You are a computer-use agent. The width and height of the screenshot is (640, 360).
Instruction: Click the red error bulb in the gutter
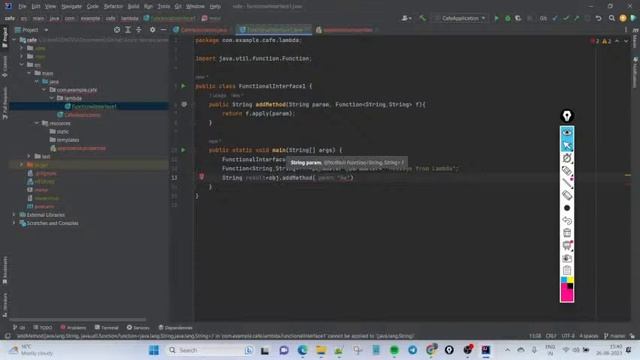pos(201,177)
